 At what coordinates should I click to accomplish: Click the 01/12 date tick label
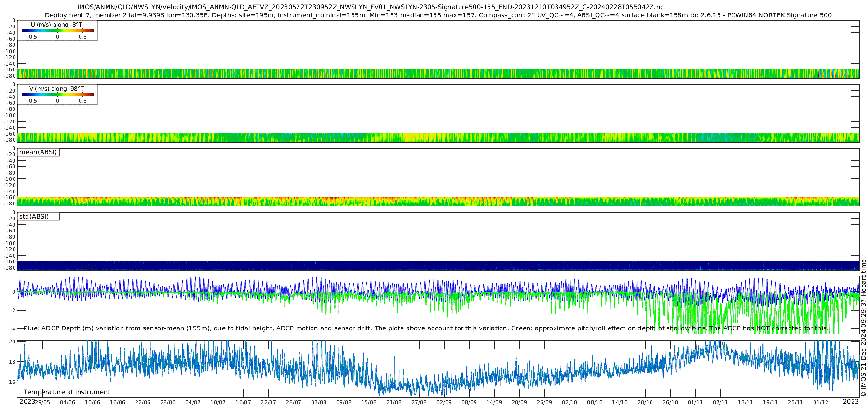pos(821,402)
